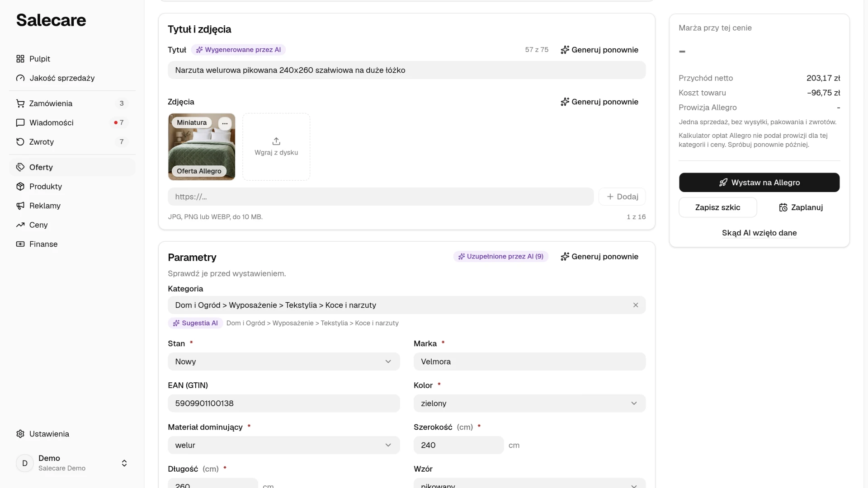Regenerate parameters with Generuj ponownie

pyautogui.click(x=599, y=257)
